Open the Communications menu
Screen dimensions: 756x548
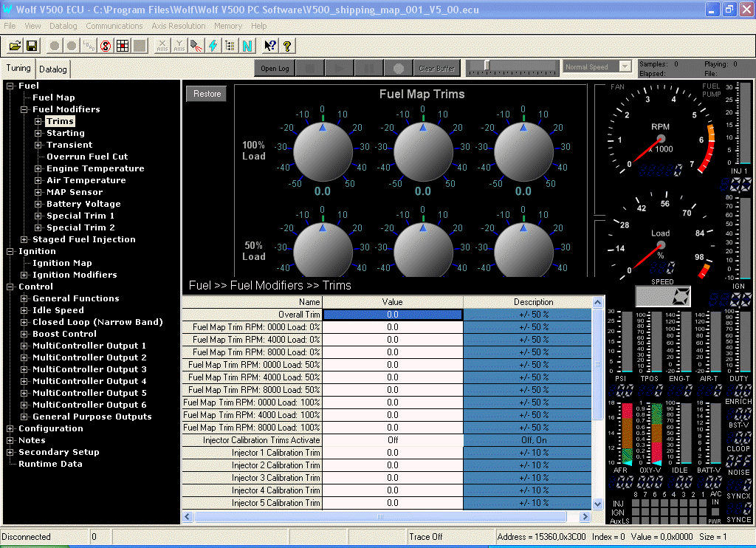point(114,26)
